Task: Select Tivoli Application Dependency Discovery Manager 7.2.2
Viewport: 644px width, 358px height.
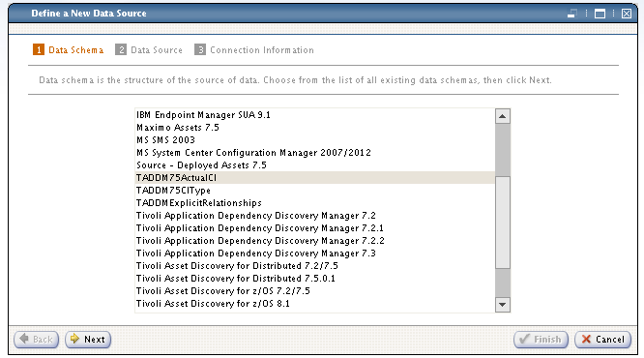Action: [314, 241]
